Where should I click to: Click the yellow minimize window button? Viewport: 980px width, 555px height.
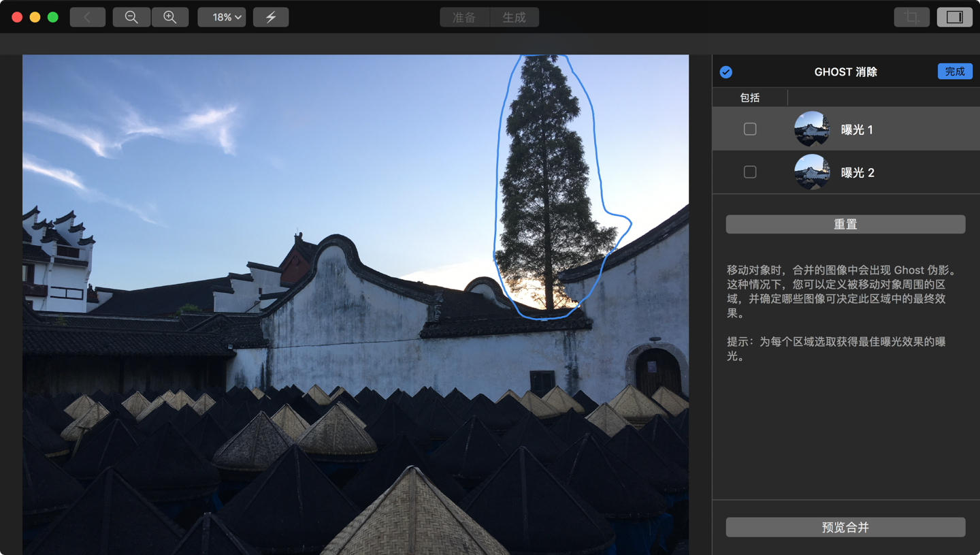[x=35, y=17]
